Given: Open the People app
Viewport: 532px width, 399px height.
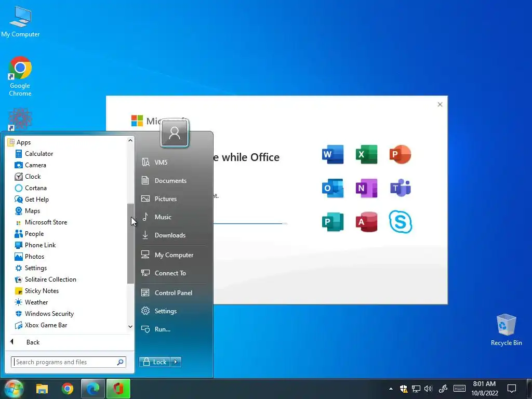Looking at the screenshot, I should tap(29, 234).
